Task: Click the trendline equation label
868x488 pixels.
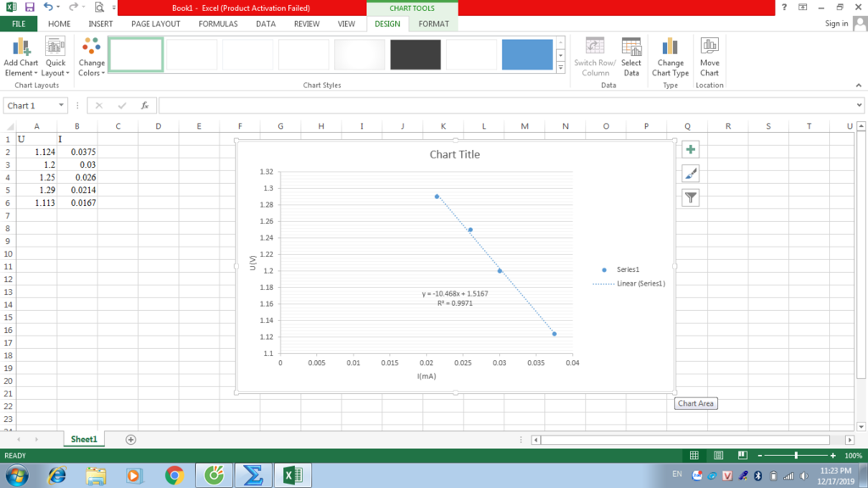Action: pos(455,298)
